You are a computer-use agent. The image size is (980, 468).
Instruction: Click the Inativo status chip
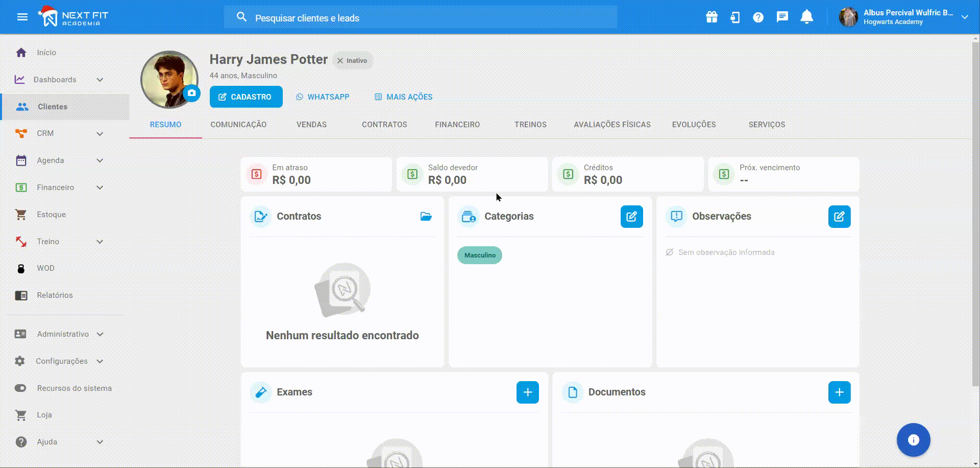click(352, 60)
